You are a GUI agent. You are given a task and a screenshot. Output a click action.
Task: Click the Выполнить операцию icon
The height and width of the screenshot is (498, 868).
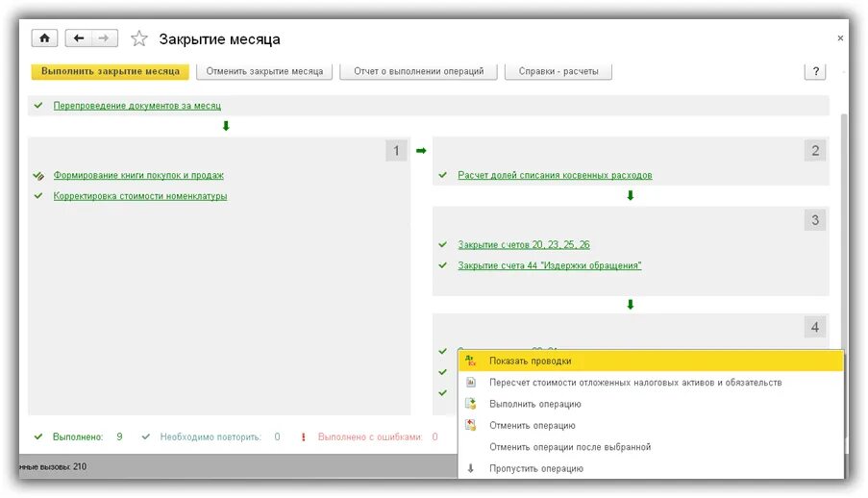click(471, 404)
